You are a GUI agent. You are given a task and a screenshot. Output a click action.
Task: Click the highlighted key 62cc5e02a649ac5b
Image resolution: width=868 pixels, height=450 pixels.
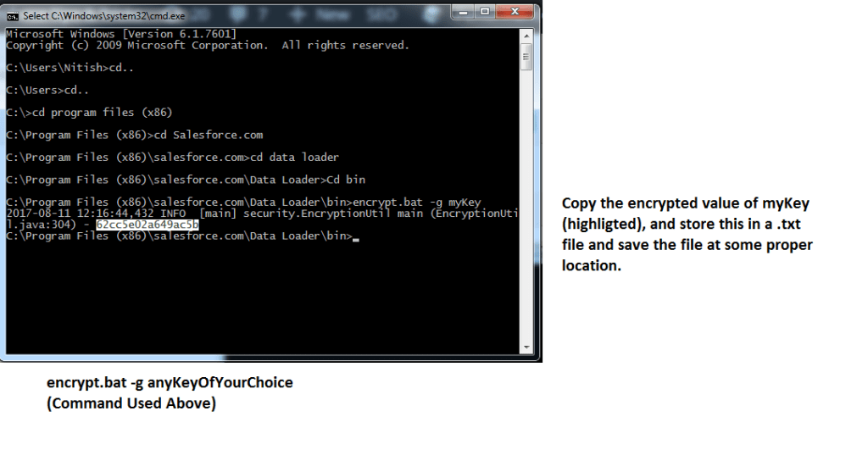click(147, 225)
